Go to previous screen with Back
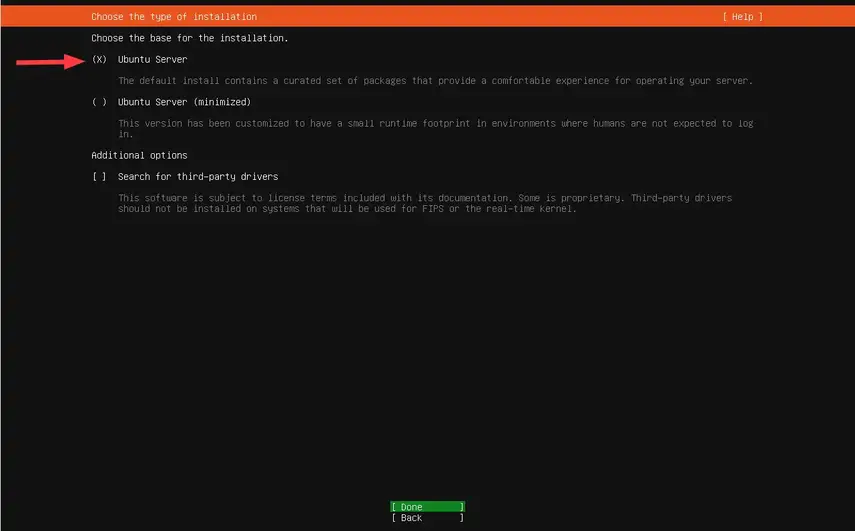855x531 pixels. pos(427,518)
